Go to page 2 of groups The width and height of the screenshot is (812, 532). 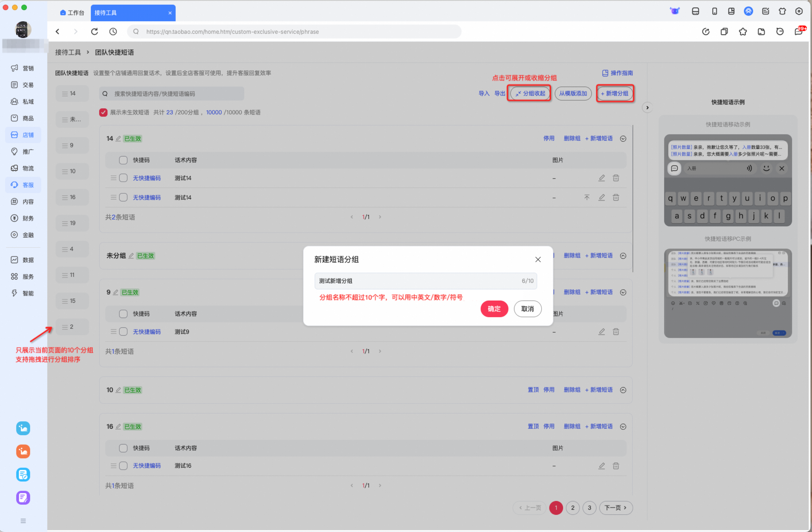pos(572,508)
